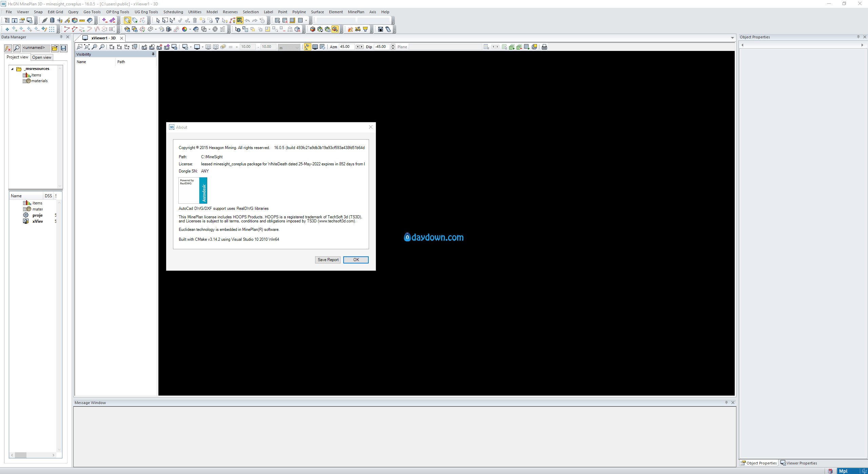Click the database cylinder icon in toolbar

pyautogui.click(x=52, y=20)
